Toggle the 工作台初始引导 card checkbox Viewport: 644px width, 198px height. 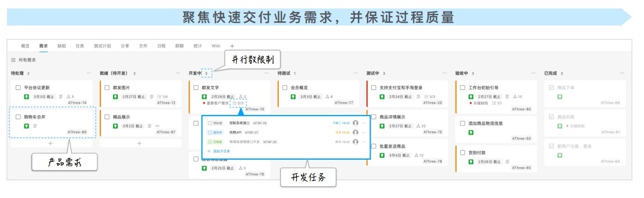462,87
